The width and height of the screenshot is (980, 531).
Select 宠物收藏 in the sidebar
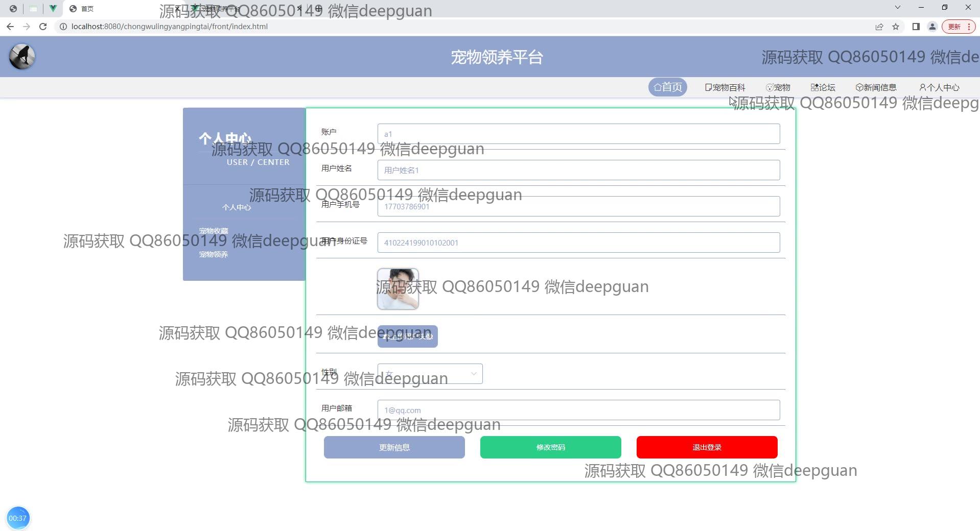point(214,231)
